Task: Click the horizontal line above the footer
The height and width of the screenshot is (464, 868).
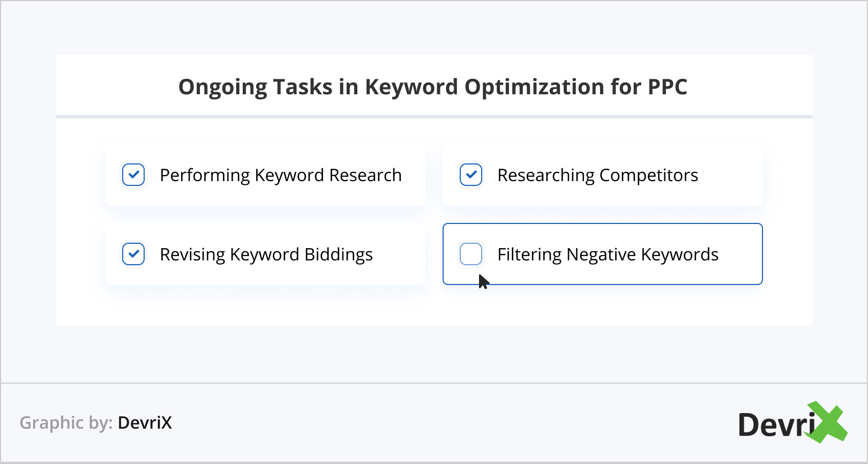Action: coord(434,383)
